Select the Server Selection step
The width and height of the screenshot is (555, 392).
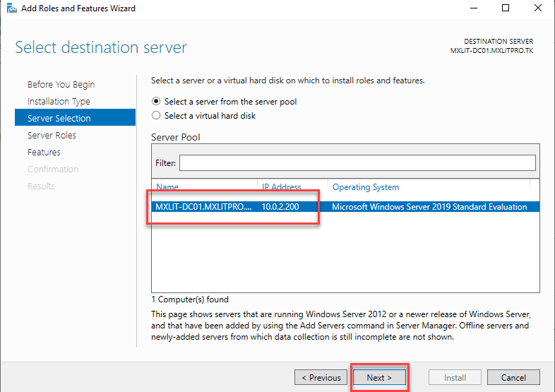(59, 118)
